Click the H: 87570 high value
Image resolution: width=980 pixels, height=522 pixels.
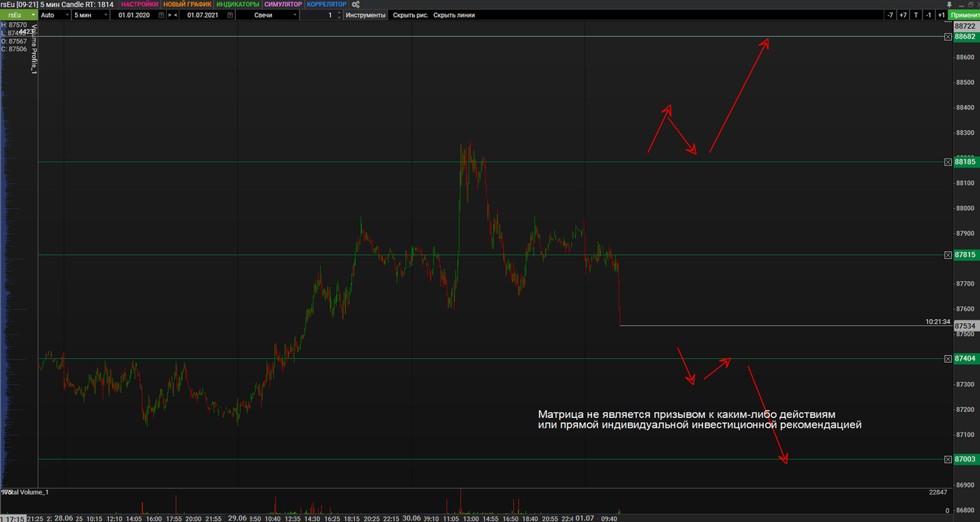(x=14, y=25)
